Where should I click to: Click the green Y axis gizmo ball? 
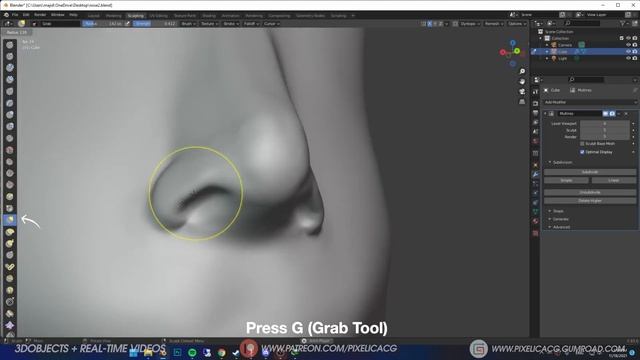point(517,51)
